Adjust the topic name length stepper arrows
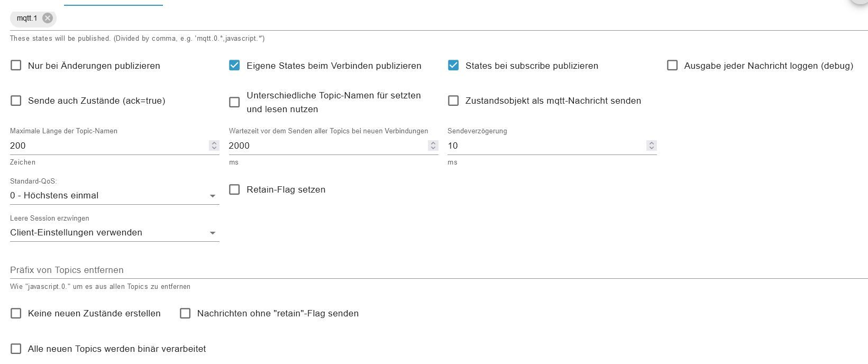 click(214, 145)
